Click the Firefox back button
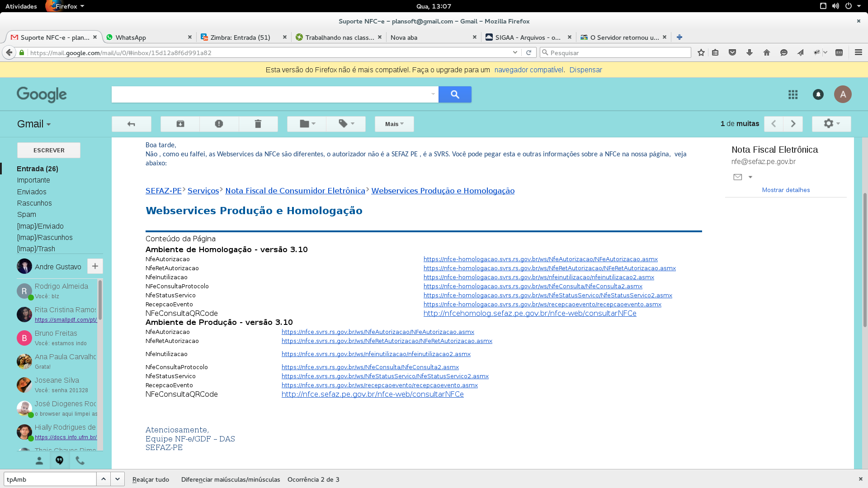Image resolution: width=868 pixels, height=488 pixels. [9, 52]
